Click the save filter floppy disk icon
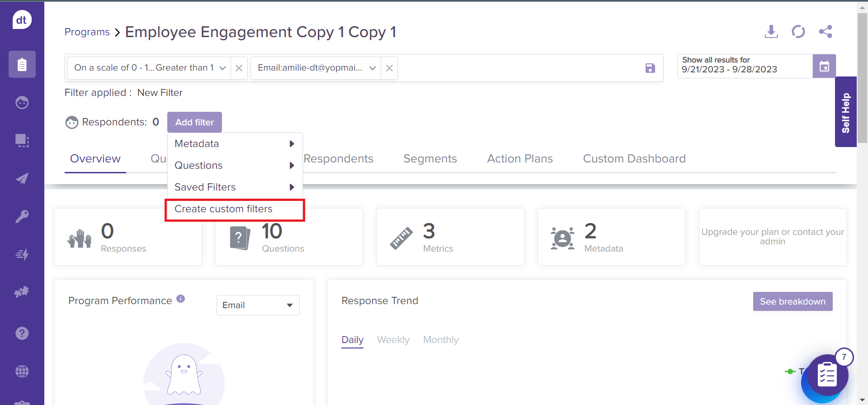Image resolution: width=868 pixels, height=405 pixels. click(650, 68)
